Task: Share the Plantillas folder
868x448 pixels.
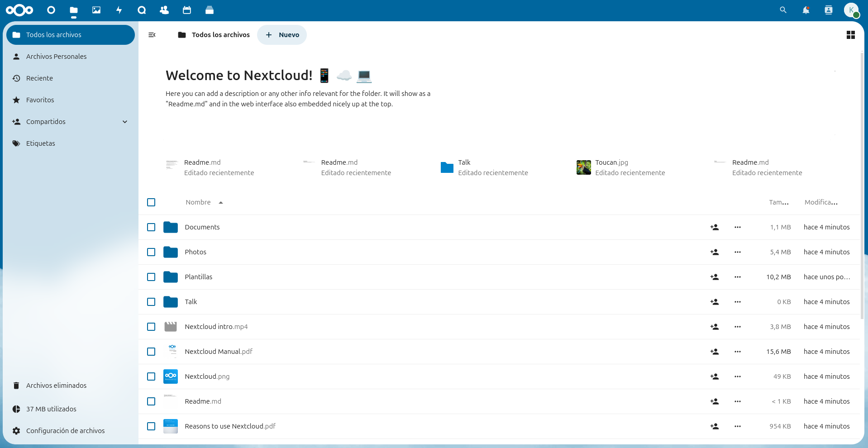Action: coord(715,277)
